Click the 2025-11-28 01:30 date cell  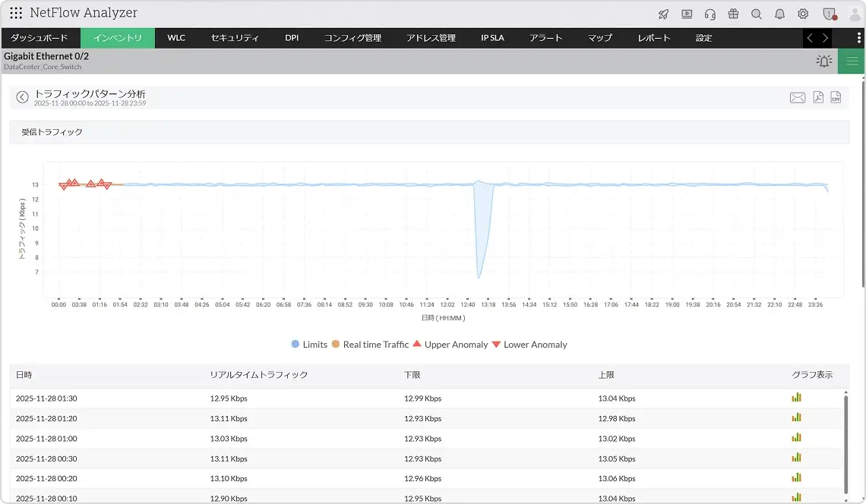[x=46, y=398]
